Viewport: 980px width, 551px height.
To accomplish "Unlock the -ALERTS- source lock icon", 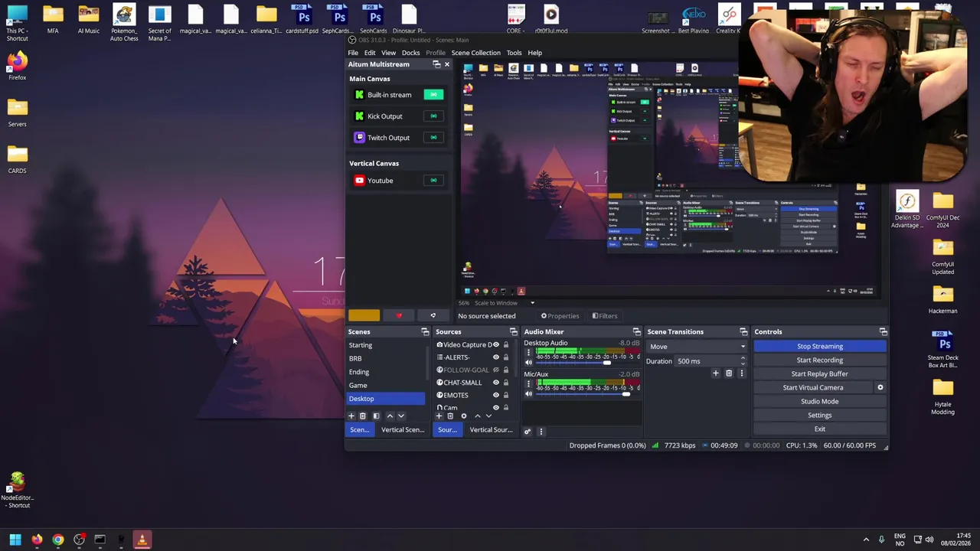I will point(505,357).
